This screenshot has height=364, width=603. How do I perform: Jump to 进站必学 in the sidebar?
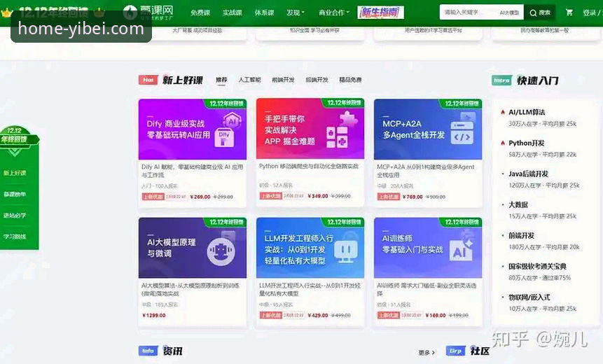pos(15,215)
